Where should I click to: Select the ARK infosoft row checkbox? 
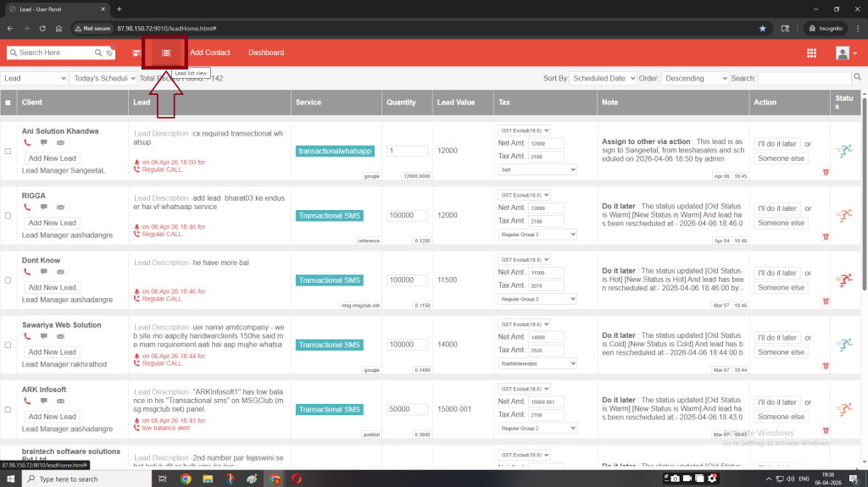(x=8, y=409)
